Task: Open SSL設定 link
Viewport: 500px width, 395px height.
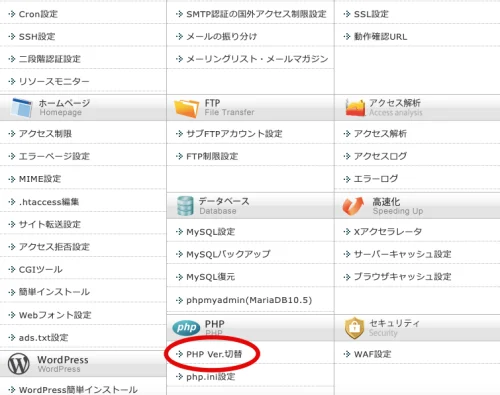Action: click(371, 14)
